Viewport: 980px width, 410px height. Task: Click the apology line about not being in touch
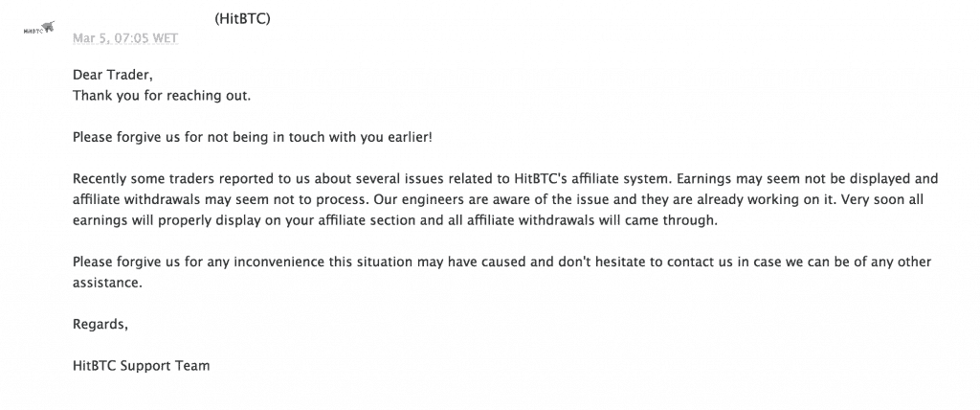(252, 137)
